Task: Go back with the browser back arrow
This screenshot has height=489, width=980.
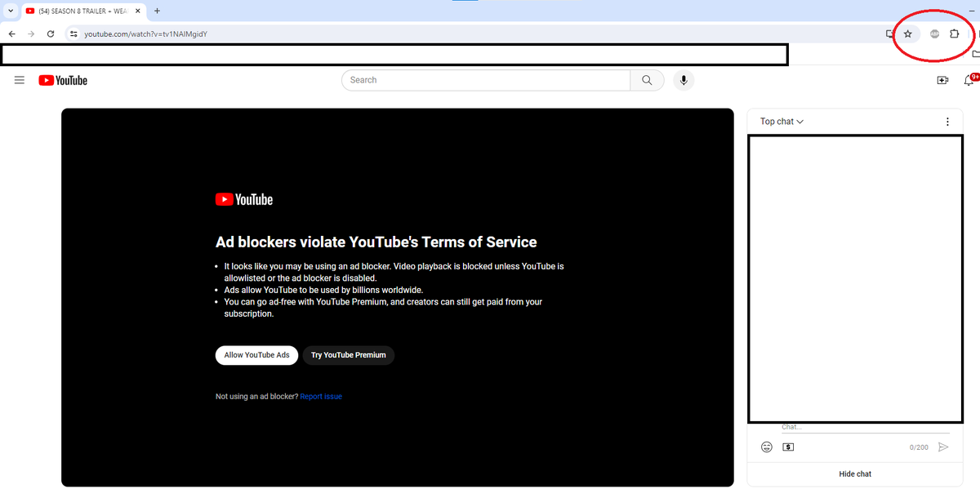Action: point(12,33)
